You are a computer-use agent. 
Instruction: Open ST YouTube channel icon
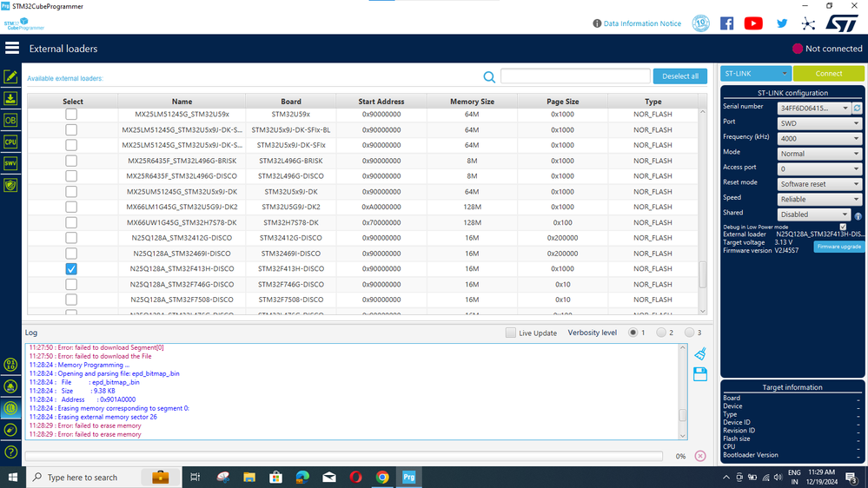pos(753,23)
